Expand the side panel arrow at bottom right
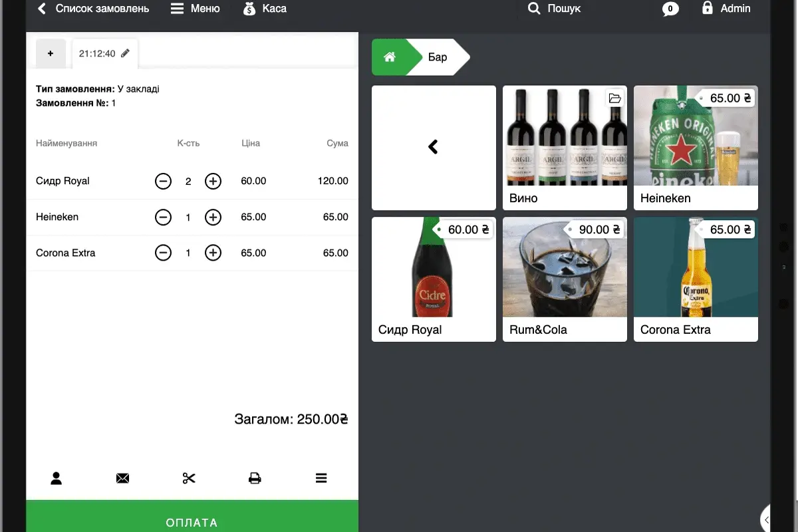This screenshot has height=532, width=798. click(767, 519)
